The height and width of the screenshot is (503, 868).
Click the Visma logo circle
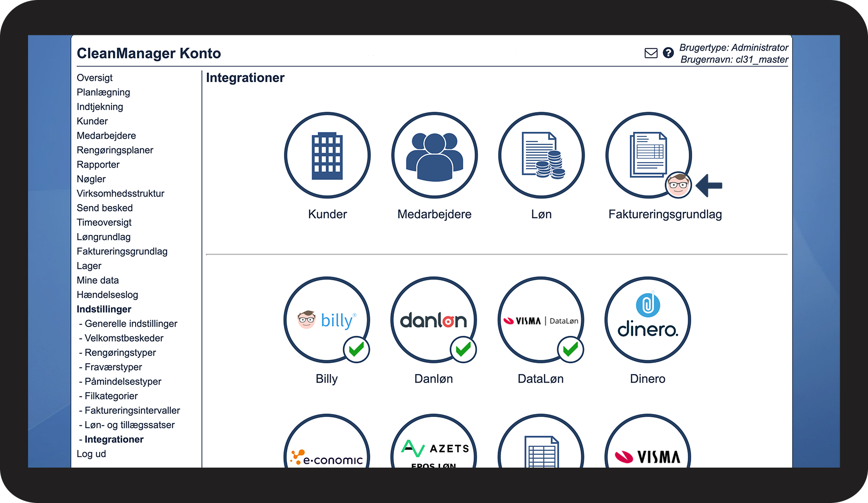click(x=648, y=441)
